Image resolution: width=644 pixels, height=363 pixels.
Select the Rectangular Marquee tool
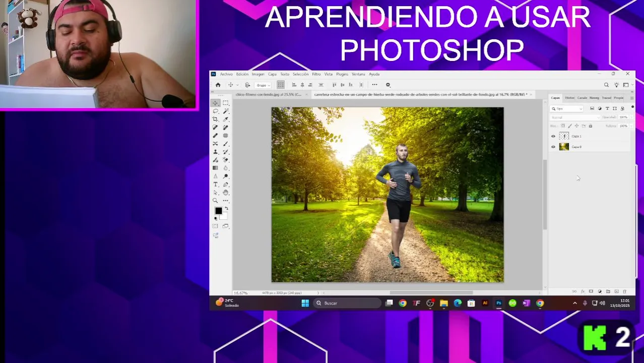226,102
